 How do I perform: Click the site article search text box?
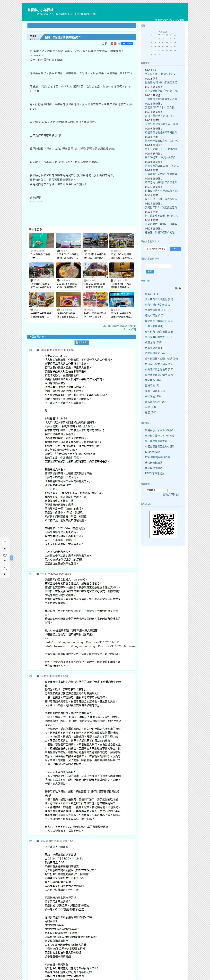click(158, 266)
